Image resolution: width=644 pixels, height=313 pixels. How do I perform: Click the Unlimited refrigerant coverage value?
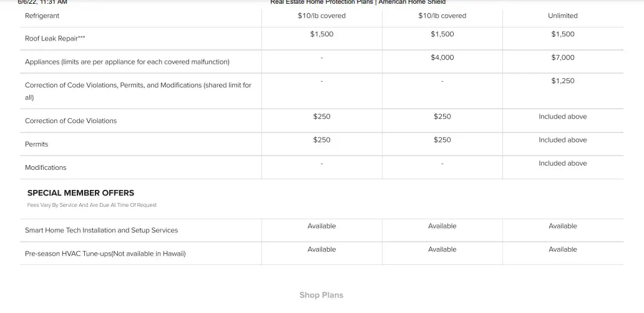click(562, 16)
